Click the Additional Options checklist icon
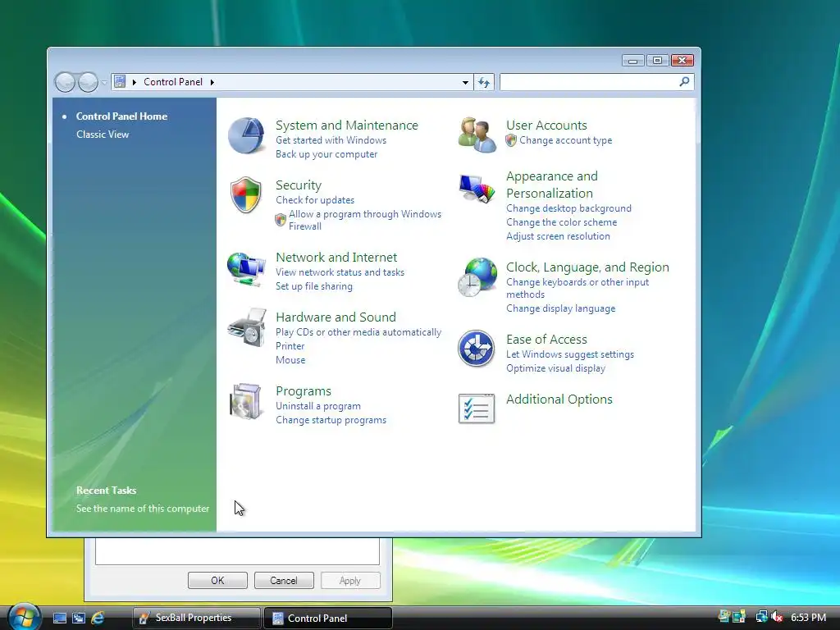 point(477,409)
